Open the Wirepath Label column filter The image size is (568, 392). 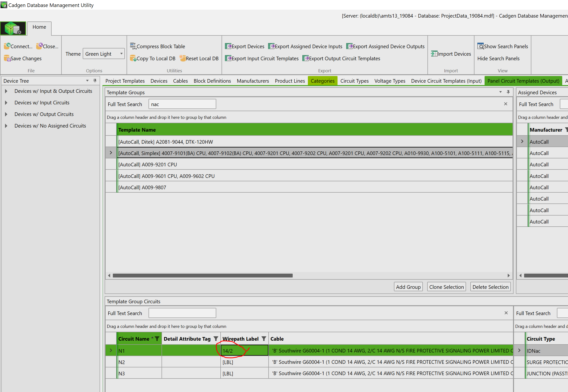(264, 339)
